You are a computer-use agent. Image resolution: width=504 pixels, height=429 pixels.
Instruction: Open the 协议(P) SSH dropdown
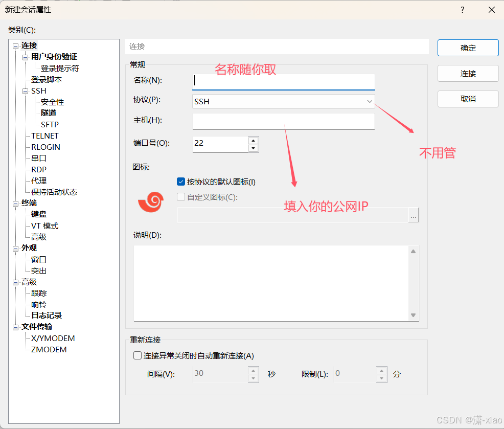click(284, 101)
